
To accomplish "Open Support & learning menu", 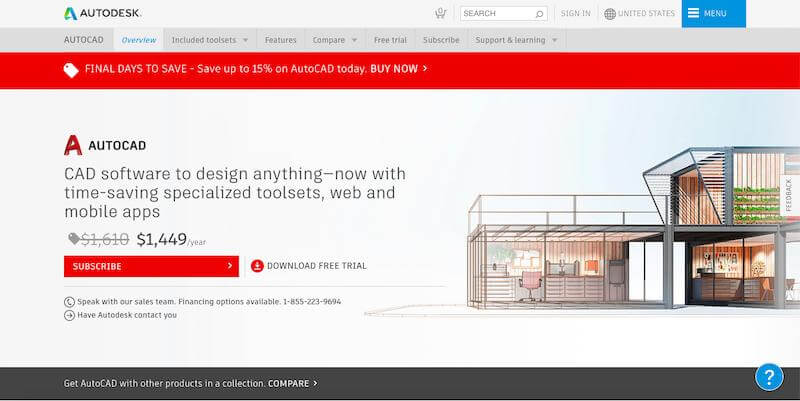I will (510, 40).
